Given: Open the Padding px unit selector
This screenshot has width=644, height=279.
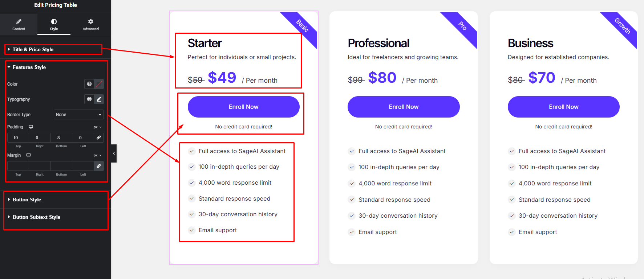Looking at the screenshot, I should pyautogui.click(x=97, y=127).
